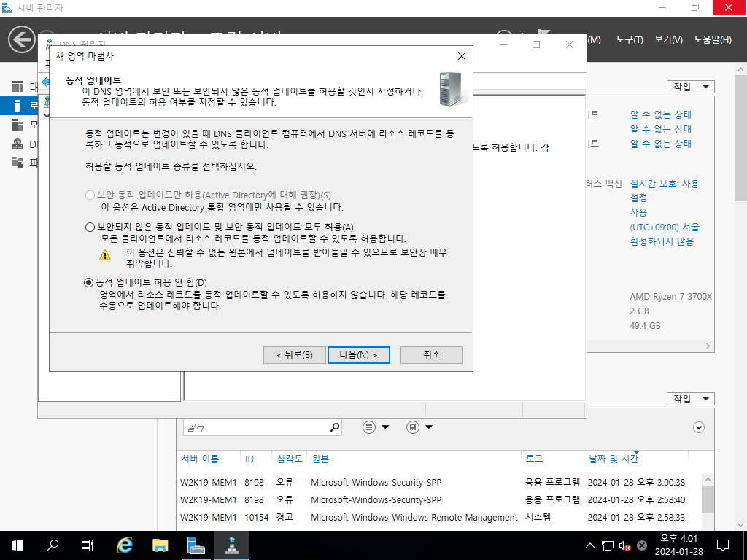Open Task View from the taskbar

pyautogui.click(x=88, y=545)
